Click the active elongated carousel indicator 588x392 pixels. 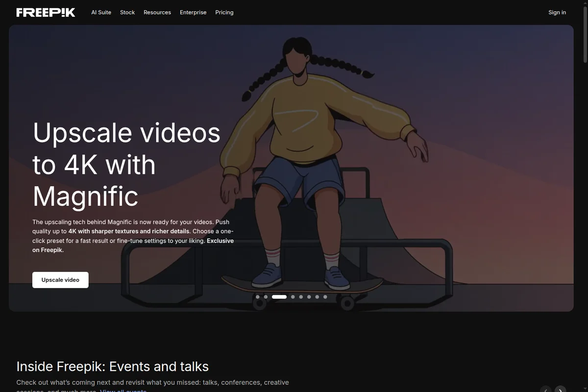[x=279, y=296]
